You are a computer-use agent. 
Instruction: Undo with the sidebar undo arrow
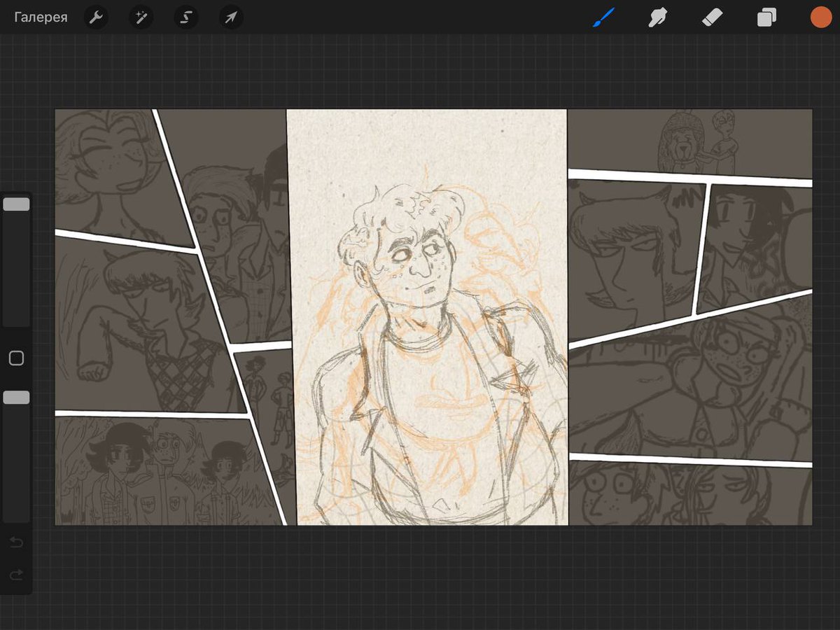pos(16,542)
